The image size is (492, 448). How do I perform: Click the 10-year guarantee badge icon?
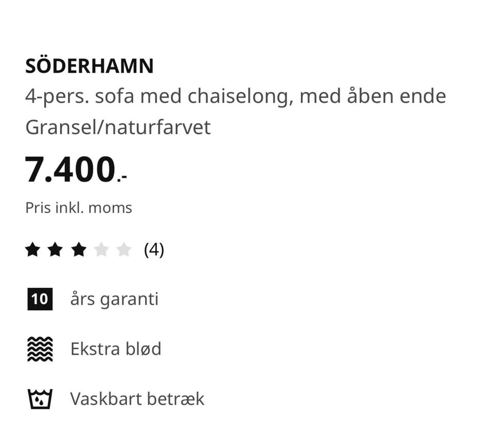click(39, 299)
